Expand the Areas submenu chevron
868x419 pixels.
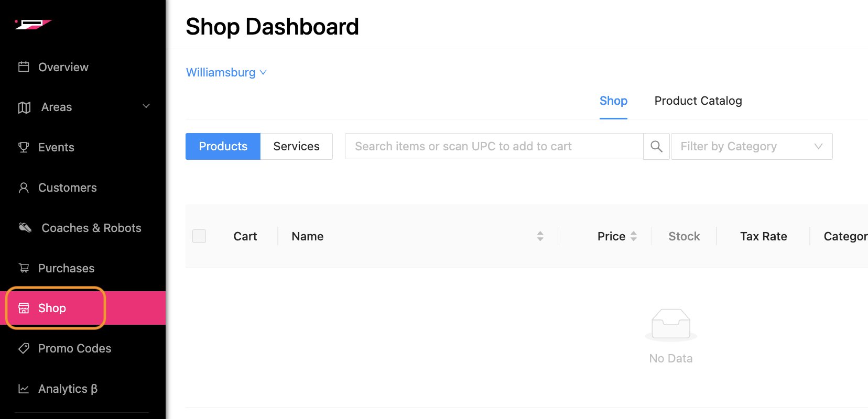tap(146, 106)
